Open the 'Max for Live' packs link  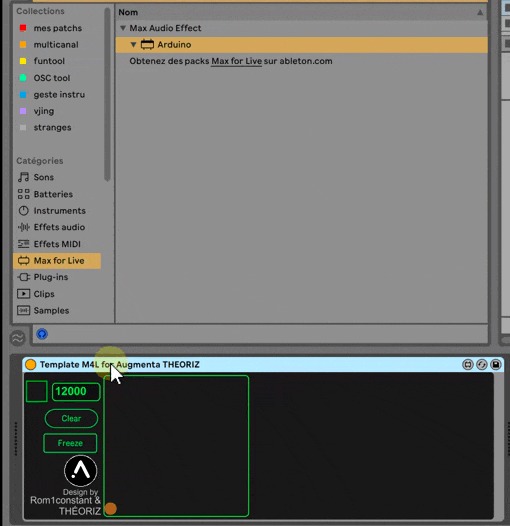click(236, 61)
